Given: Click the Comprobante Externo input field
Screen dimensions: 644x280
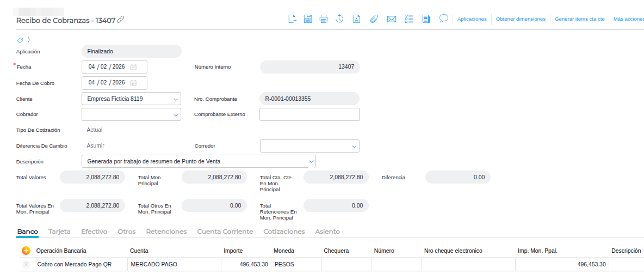Looking at the screenshot, I should 309,114.
